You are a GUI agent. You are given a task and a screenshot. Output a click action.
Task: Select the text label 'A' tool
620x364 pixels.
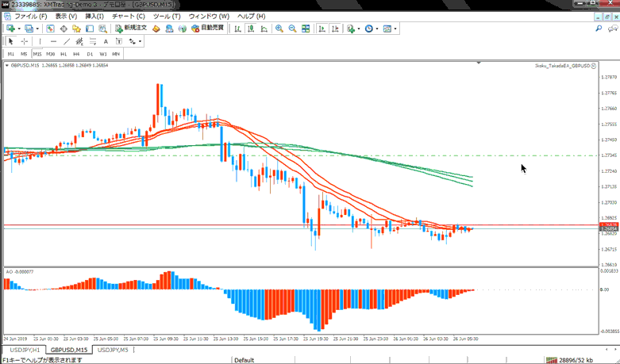click(x=106, y=41)
